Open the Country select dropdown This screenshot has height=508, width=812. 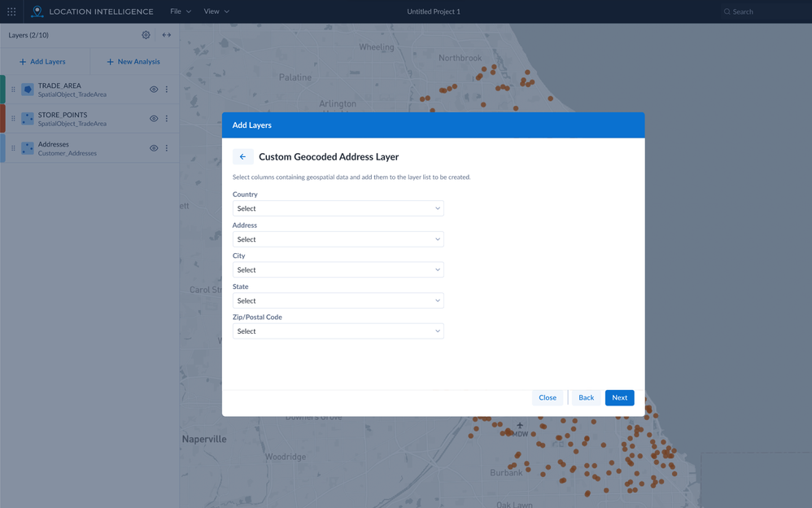[x=338, y=208]
